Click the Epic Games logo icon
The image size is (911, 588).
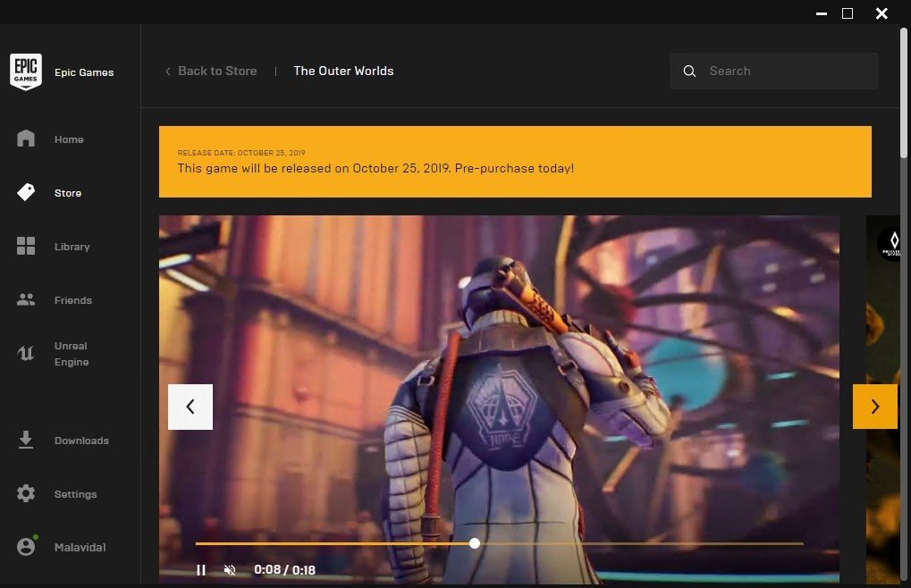(26, 71)
